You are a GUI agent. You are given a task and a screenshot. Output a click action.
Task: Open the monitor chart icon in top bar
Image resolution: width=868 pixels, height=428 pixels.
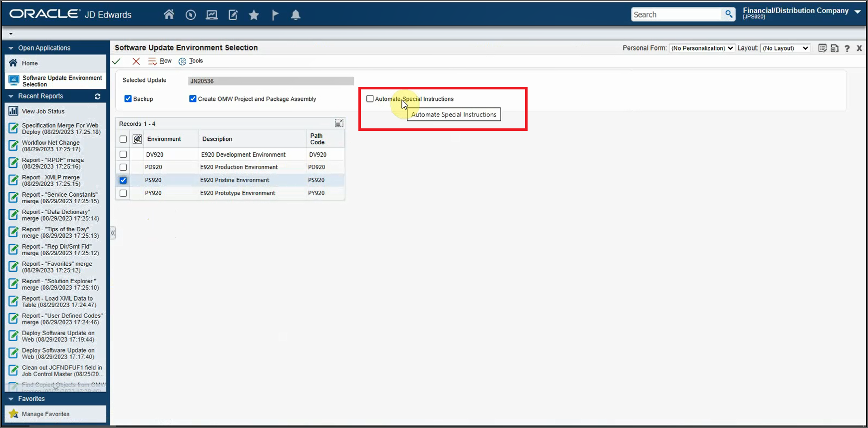coord(212,15)
